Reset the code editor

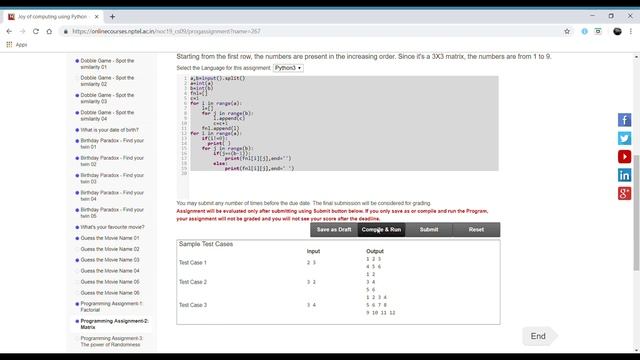point(476,230)
